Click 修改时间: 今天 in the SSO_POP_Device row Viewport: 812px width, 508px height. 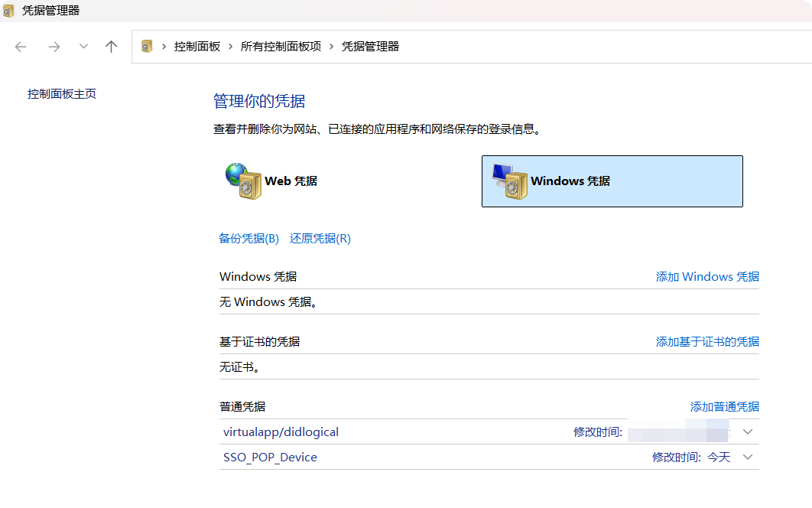pyautogui.click(x=691, y=458)
